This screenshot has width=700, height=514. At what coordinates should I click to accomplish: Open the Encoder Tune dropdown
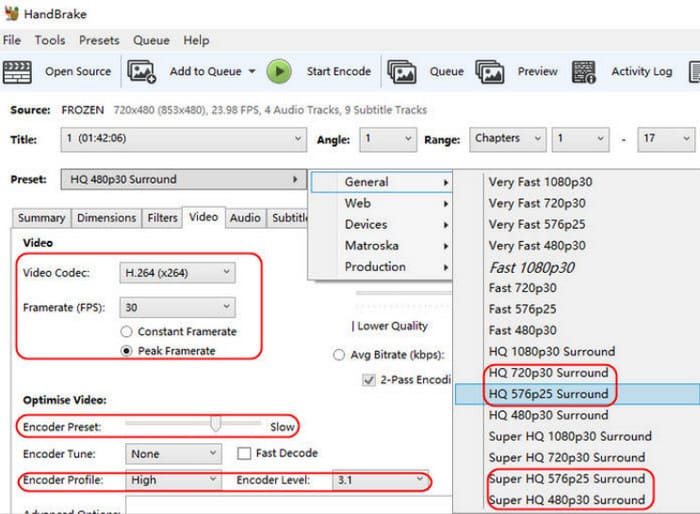[173, 454]
